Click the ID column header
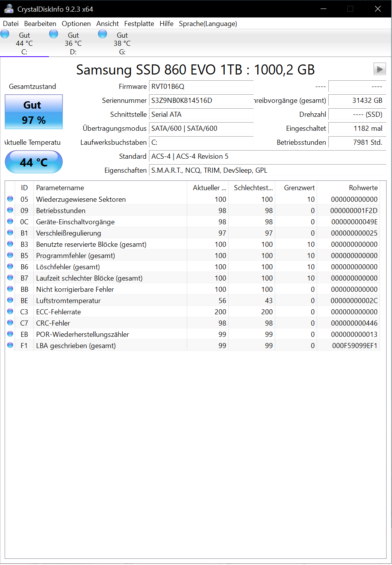 (24, 187)
